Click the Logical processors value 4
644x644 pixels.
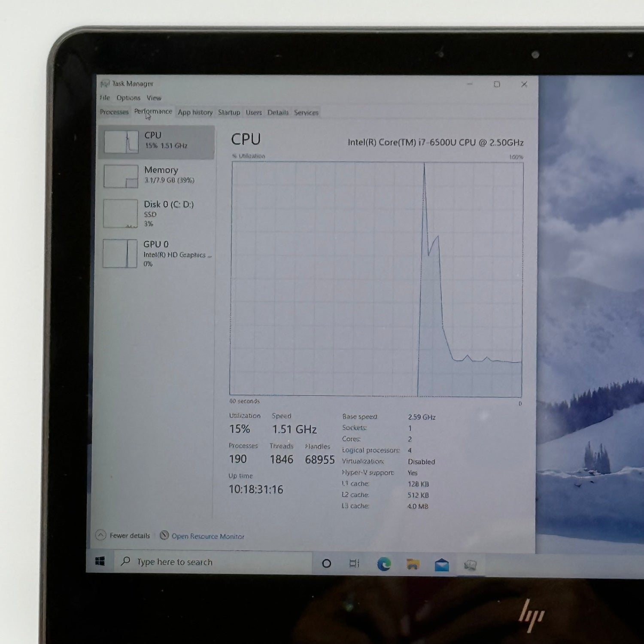pyautogui.click(x=410, y=450)
